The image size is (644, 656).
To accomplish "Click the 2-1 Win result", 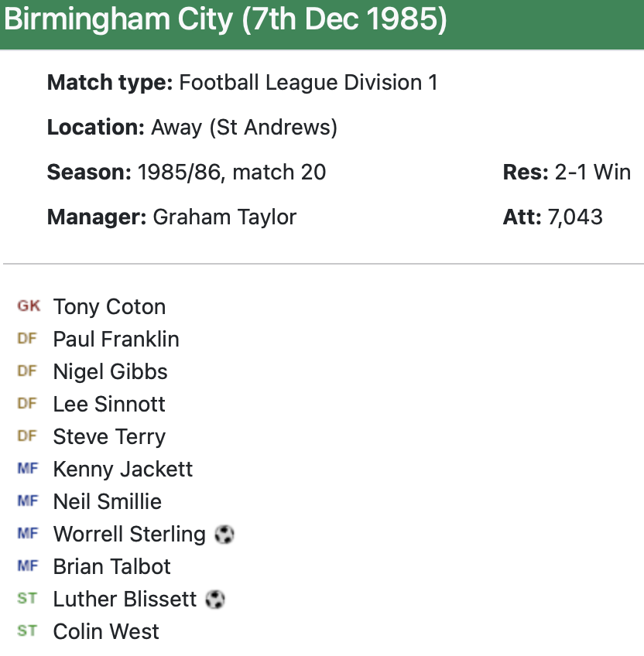I will pyautogui.click(x=592, y=172).
